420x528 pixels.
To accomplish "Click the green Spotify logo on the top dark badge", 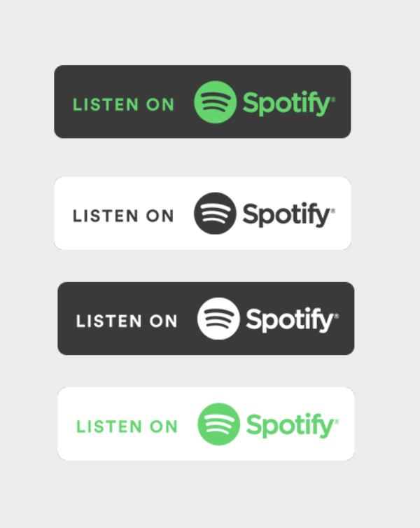I will (x=215, y=102).
